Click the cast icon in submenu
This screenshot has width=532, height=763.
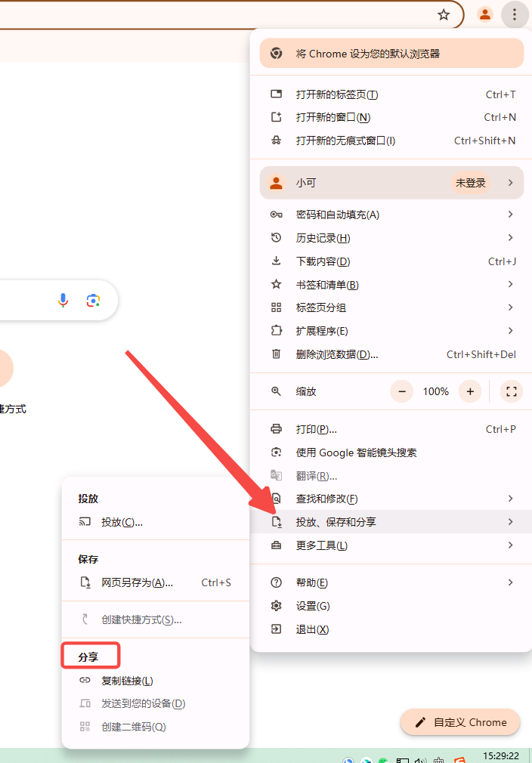click(x=85, y=522)
